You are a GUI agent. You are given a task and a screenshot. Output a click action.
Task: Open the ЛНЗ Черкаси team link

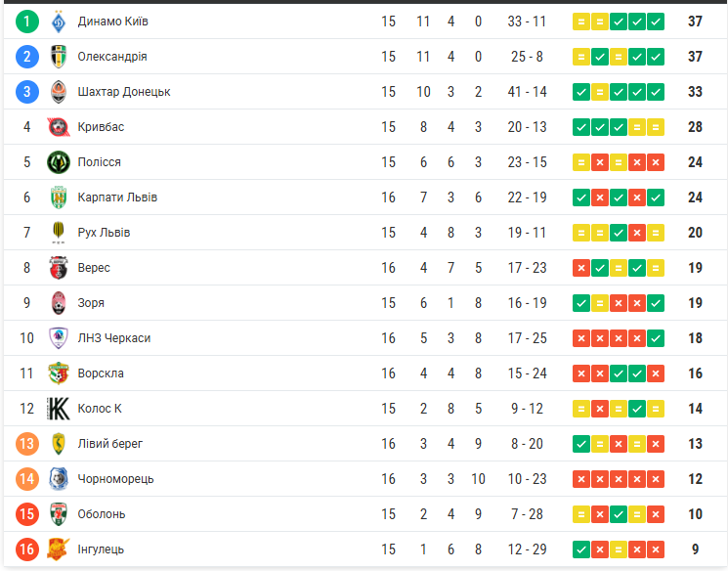click(114, 338)
